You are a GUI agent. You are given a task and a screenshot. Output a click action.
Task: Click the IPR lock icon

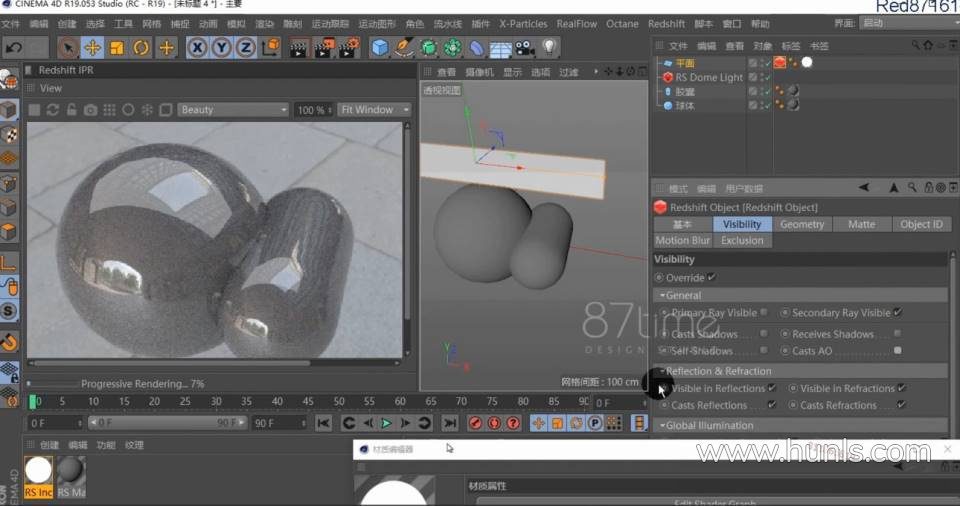click(72, 110)
